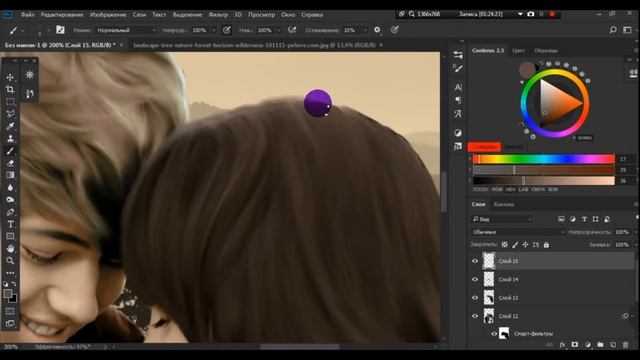
Task: Open smoothing options gear icon
Action: (377, 30)
